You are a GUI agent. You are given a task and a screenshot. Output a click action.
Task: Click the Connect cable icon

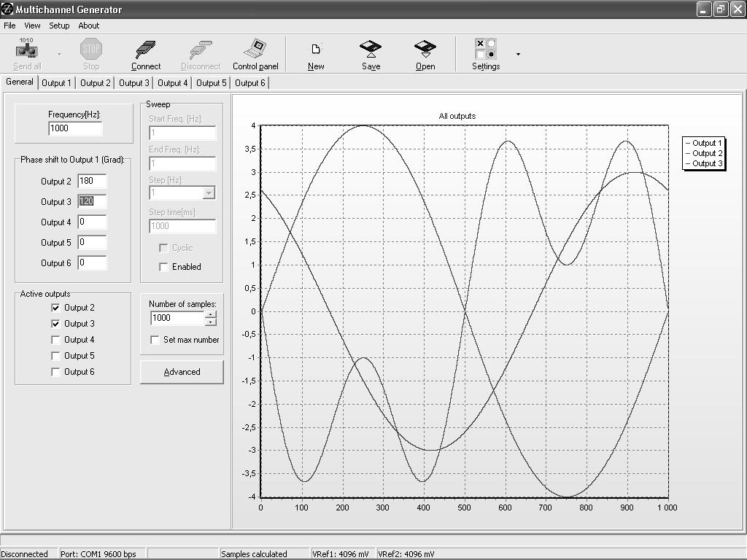146,49
